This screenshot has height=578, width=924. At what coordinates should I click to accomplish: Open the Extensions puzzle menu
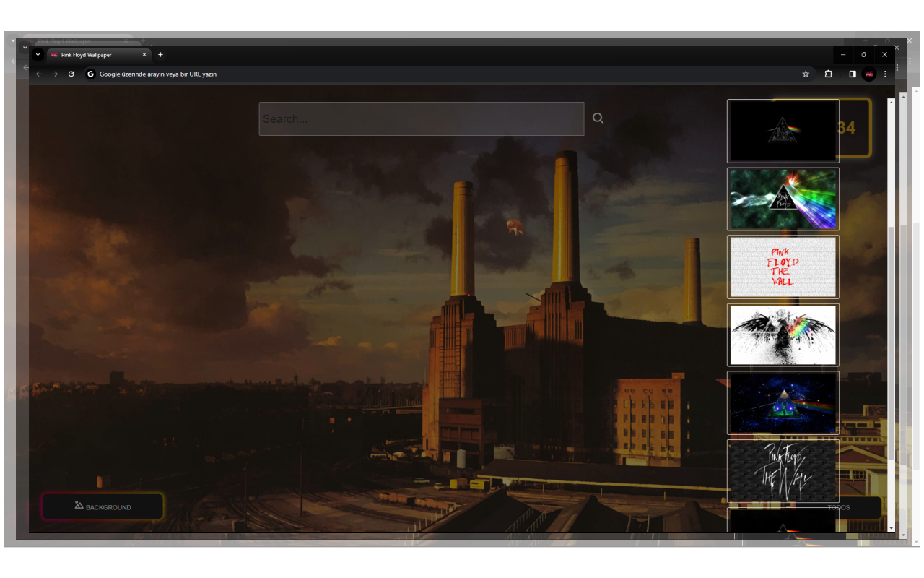click(x=828, y=74)
